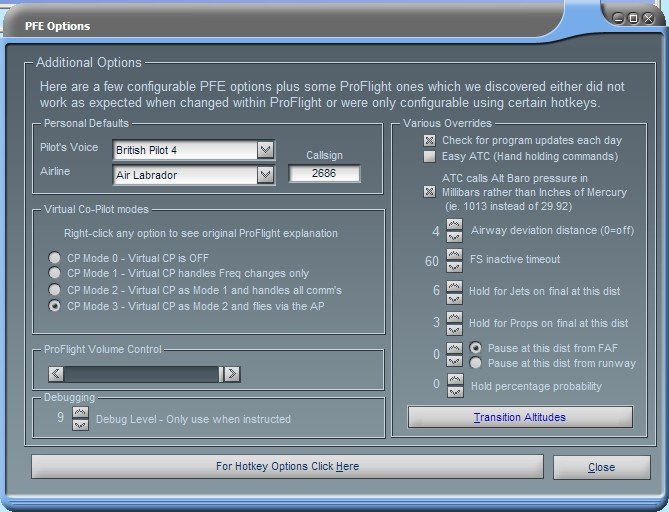Click the volume slider left arrow

click(56, 374)
